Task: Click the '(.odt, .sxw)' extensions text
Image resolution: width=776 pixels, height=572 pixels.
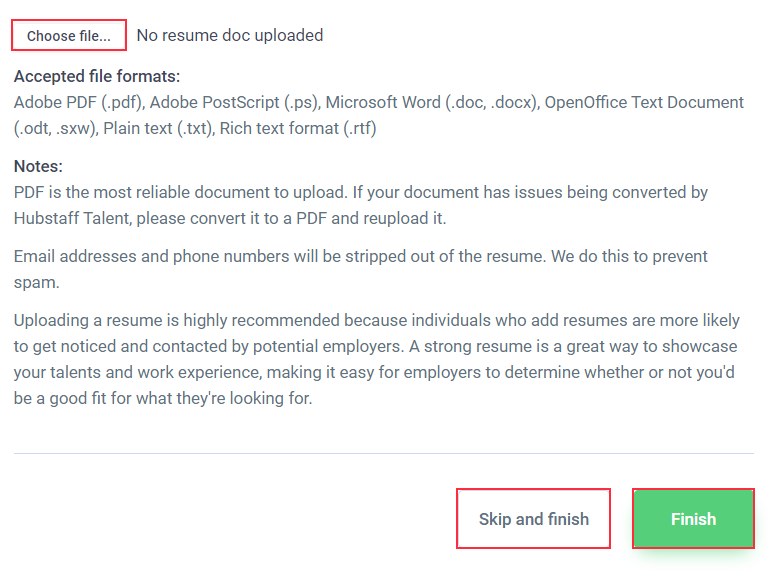Action: 56,129
